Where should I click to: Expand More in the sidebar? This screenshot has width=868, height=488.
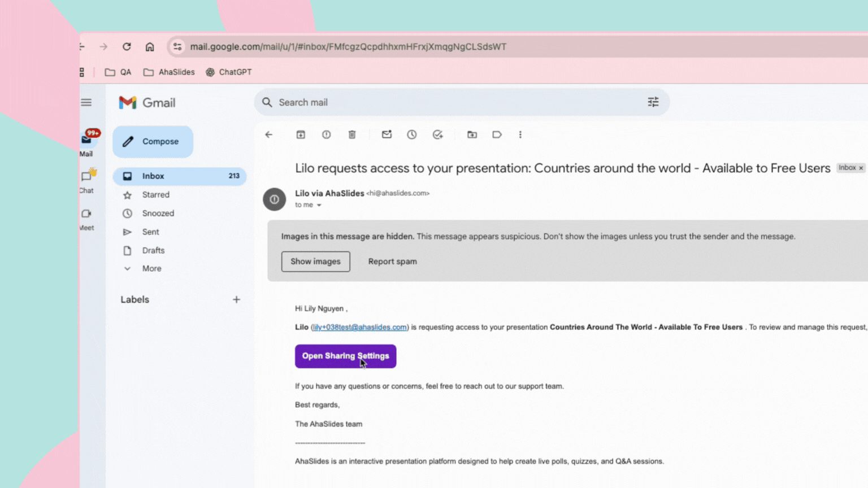tap(151, 268)
